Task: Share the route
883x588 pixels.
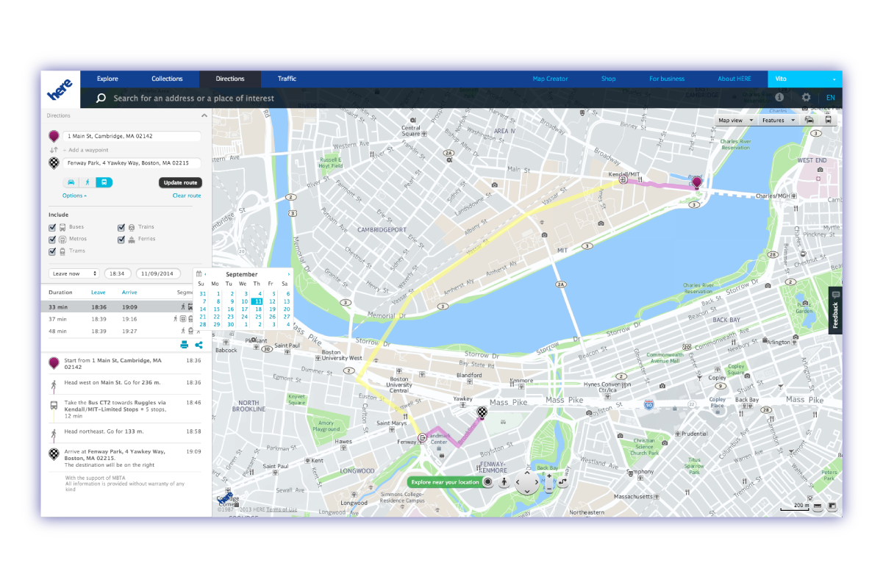Action: pos(199,344)
